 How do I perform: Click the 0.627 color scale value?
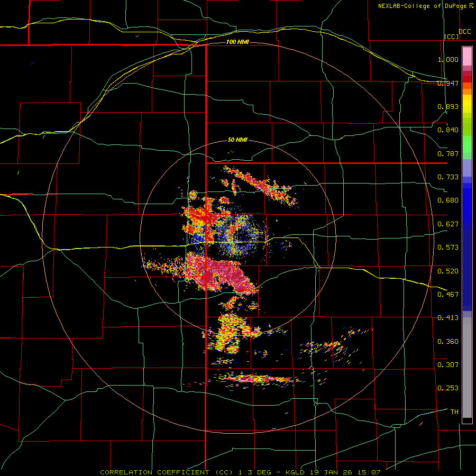point(448,224)
